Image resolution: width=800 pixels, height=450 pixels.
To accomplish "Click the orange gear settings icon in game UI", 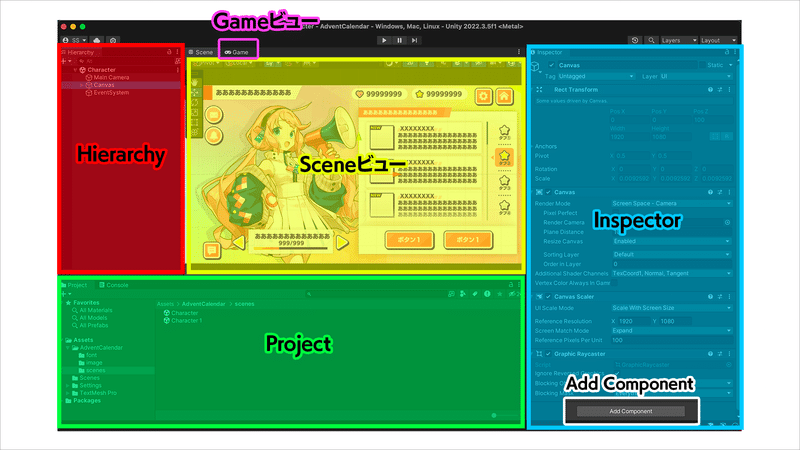I will [483, 96].
